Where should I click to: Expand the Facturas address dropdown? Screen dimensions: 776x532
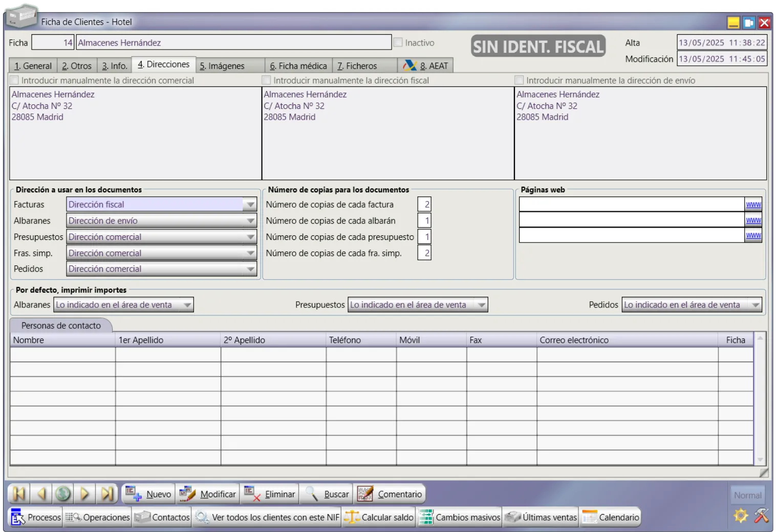pos(250,205)
